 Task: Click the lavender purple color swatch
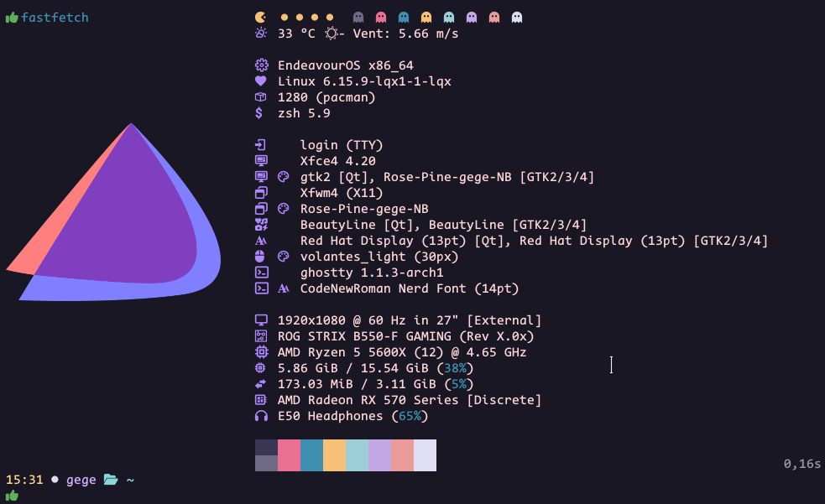(x=379, y=455)
